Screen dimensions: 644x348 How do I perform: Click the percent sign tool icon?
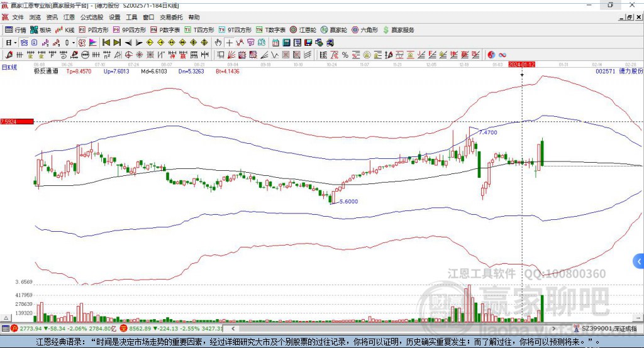click(345, 55)
